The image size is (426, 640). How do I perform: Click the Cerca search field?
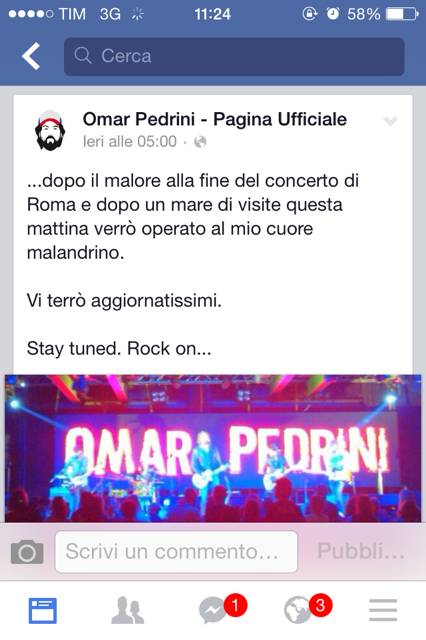[x=234, y=56]
